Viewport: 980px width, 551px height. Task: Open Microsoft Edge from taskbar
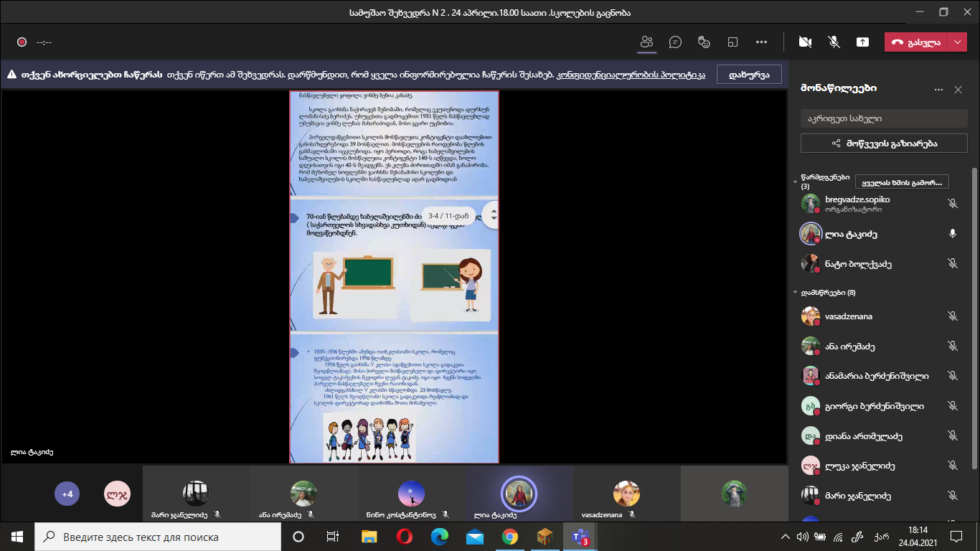coord(439,537)
